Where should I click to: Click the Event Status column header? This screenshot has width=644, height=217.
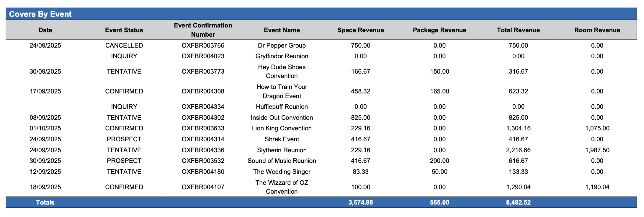click(124, 30)
